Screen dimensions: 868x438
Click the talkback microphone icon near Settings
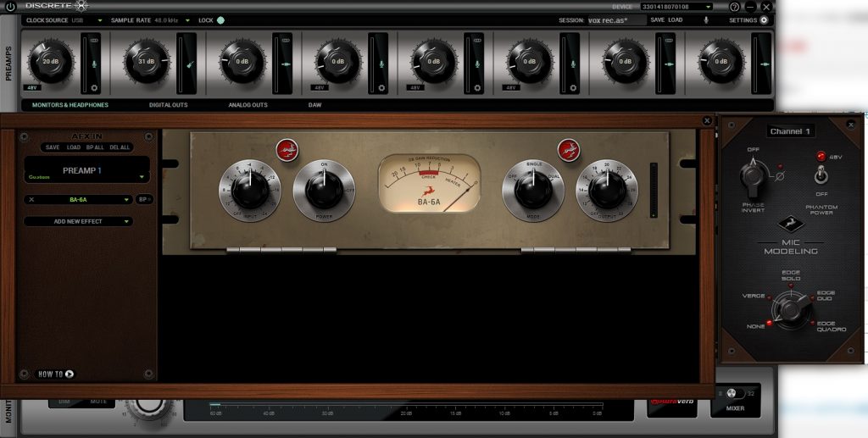coord(706,20)
